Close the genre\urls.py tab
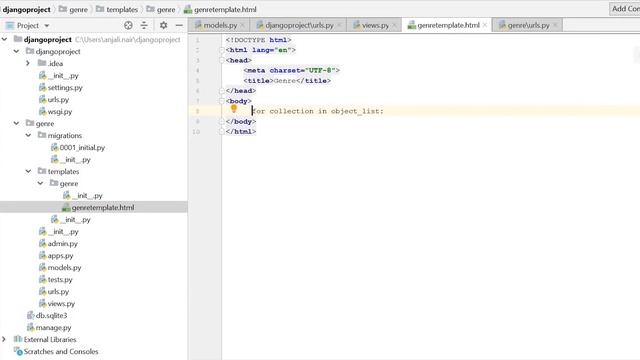The width and height of the screenshot is (640, 360). click(x=555, y=25)
